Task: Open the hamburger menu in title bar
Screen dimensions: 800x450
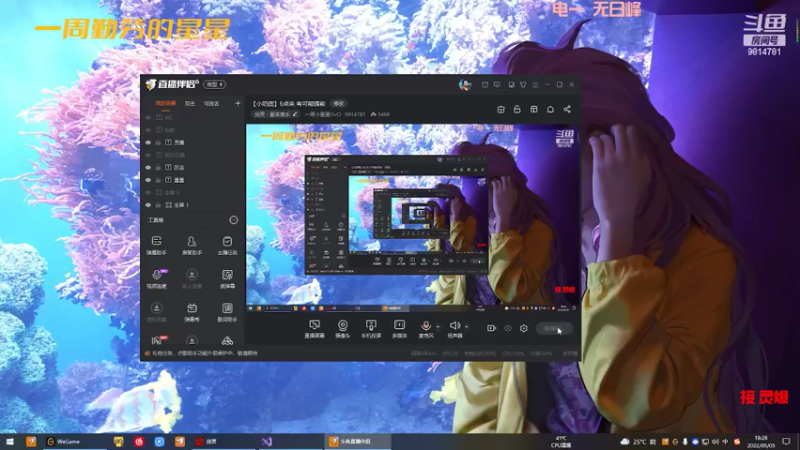Action: point(535,85)
